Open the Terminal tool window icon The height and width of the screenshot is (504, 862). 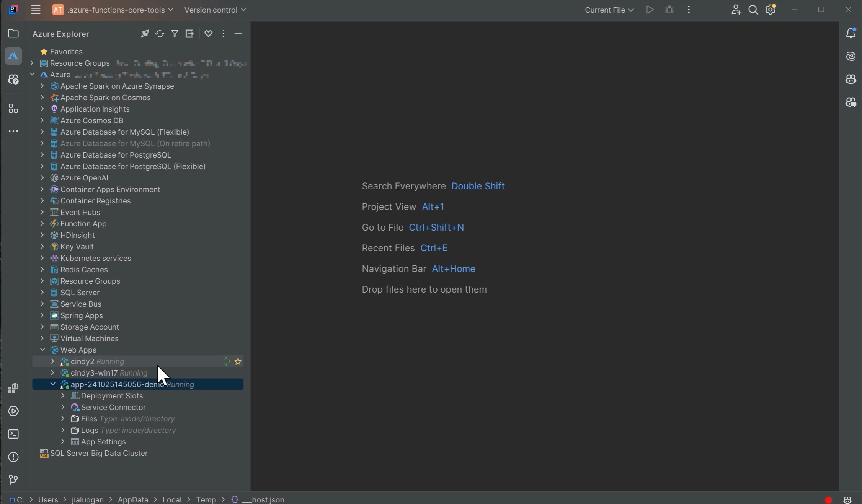(x=13, y=434)
